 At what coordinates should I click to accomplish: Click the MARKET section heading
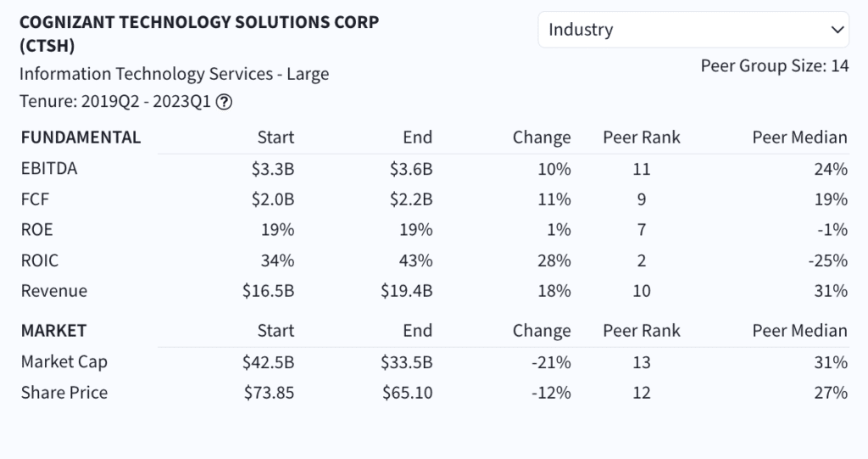pos(53,331)
